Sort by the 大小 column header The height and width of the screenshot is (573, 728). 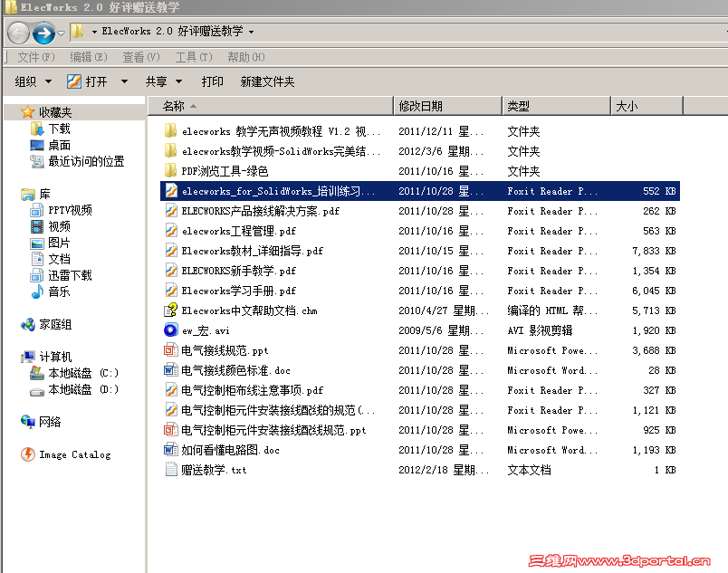click(647, 106)
